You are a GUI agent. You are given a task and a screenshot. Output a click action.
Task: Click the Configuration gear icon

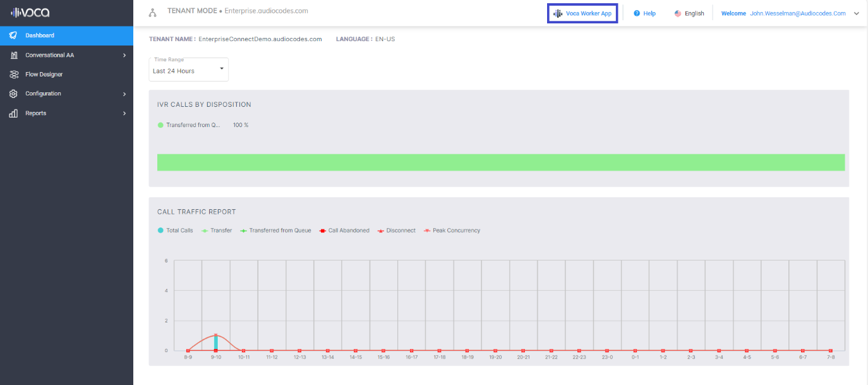13,94
